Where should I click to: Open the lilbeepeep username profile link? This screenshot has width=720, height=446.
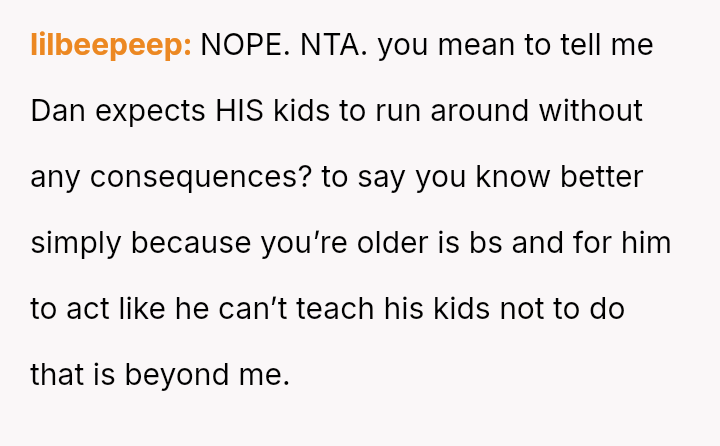pos(111,45)
